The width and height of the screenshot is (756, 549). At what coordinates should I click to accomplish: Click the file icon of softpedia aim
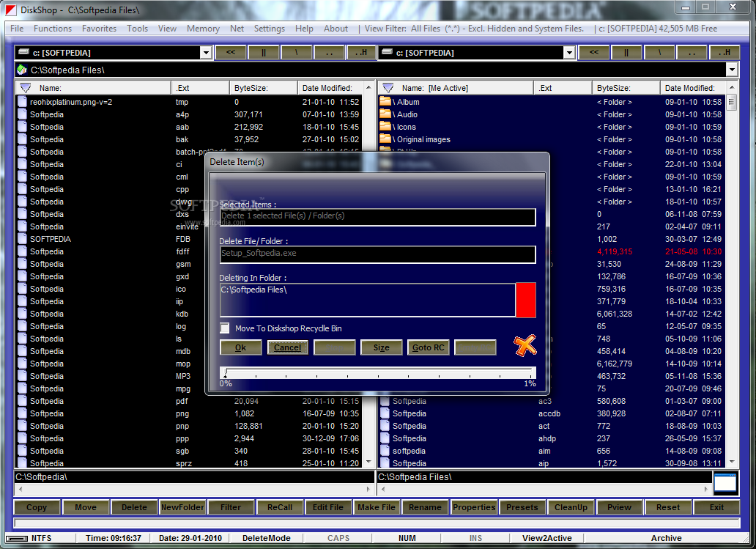click(x=385, y=451)
